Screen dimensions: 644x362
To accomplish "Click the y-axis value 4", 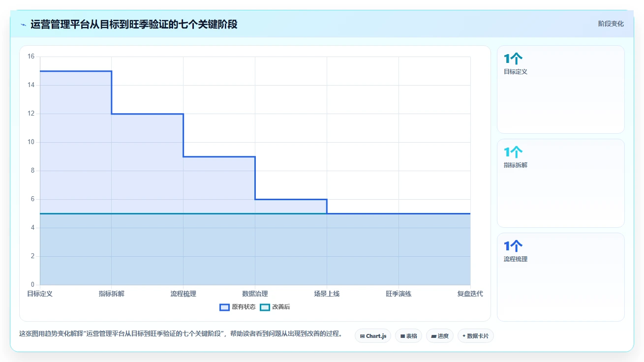I will 32,228.
